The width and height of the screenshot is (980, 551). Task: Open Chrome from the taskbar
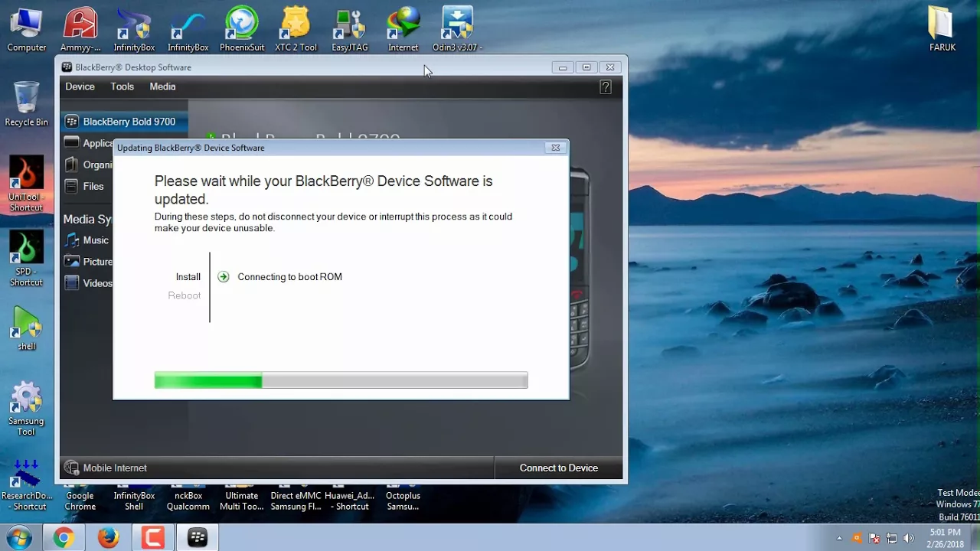(64, 538)
